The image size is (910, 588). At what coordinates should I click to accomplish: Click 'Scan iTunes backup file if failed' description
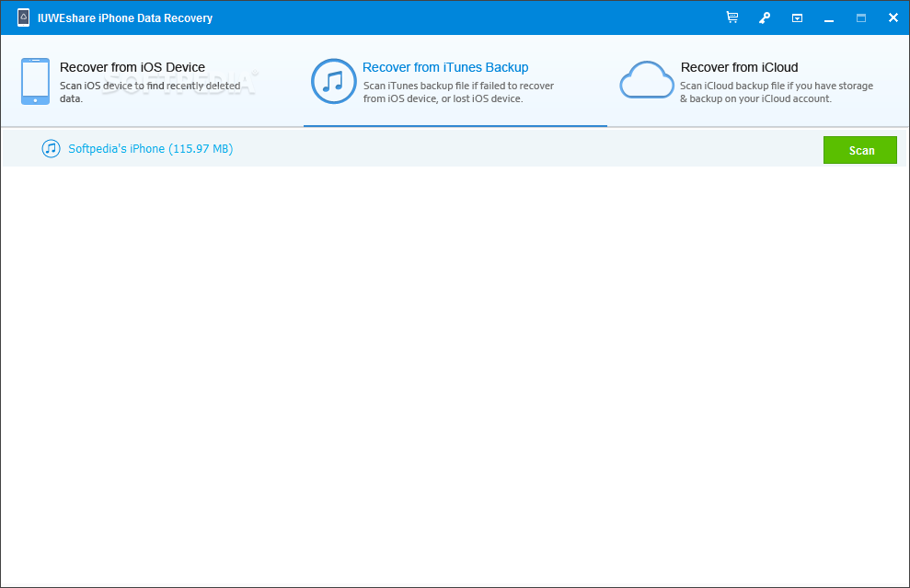[458, 92]
